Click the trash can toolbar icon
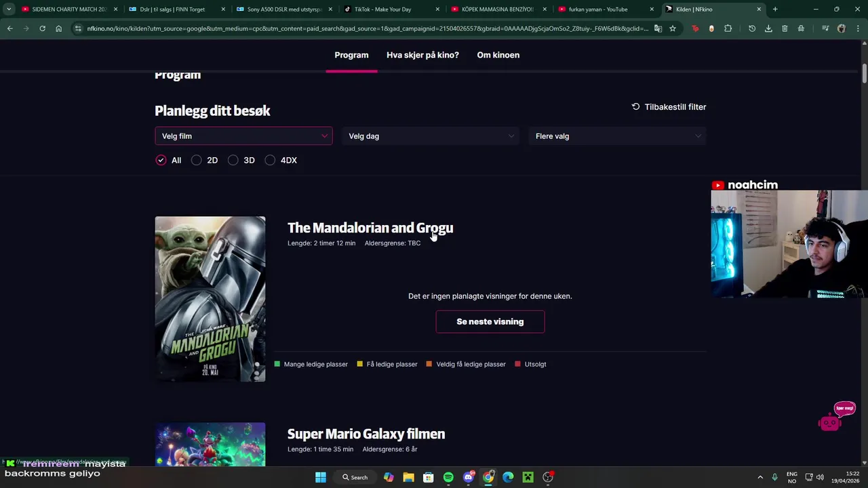 pos(785,28)
